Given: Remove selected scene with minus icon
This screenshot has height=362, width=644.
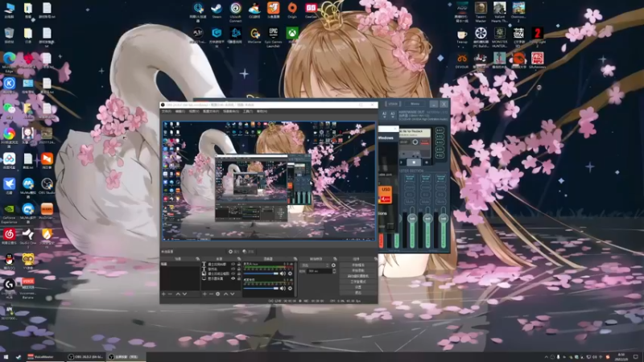Looking at the screenshot, I should 170,294.
